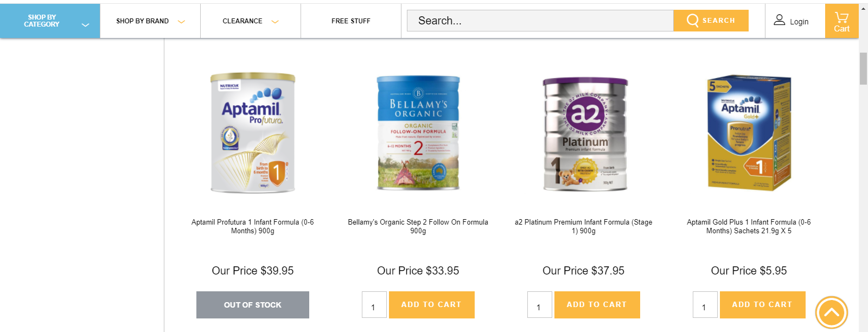Click quantity box for a2 Platinum formula
Image resolution: width=868 pixels, height=332 pixels.
[x=539, y=305]
